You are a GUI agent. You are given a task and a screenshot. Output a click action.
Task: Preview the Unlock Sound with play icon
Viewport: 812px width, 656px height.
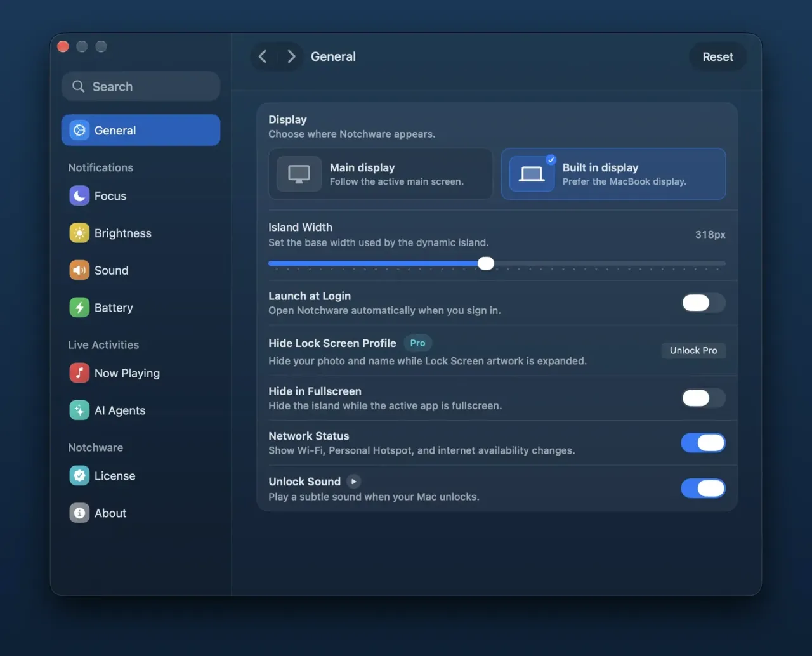(x=354, y=482)
